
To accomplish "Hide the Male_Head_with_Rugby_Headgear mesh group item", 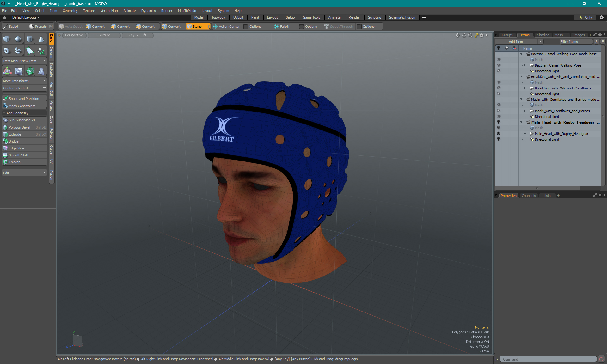I will pos(499,134).
